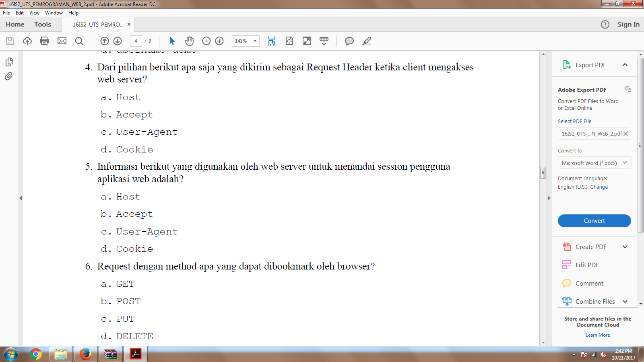
Task: Click the Combine Files tool icon
Action: pyautogui.click(x=567, y=301)
